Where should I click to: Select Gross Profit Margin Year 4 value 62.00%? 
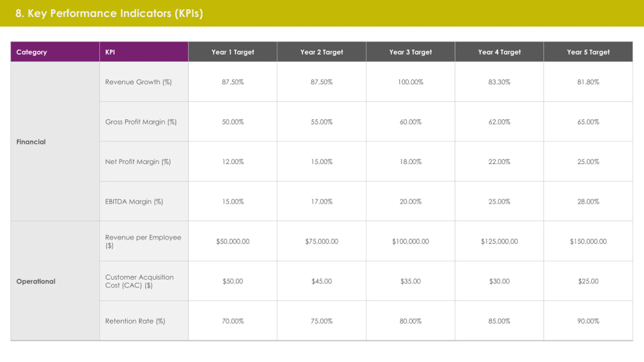(x=499, y=122)
